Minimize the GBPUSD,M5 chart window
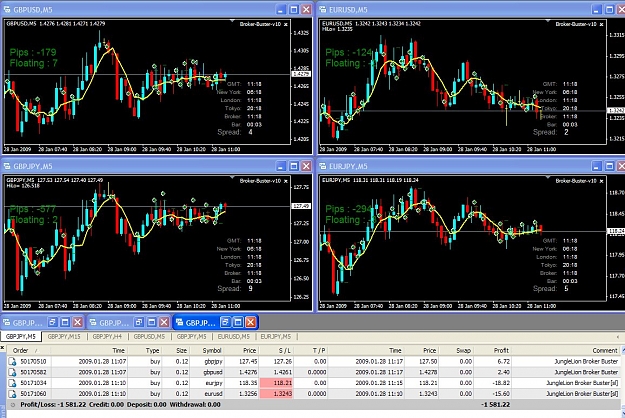This screenshot has width=625, height=418. [281, 10]
